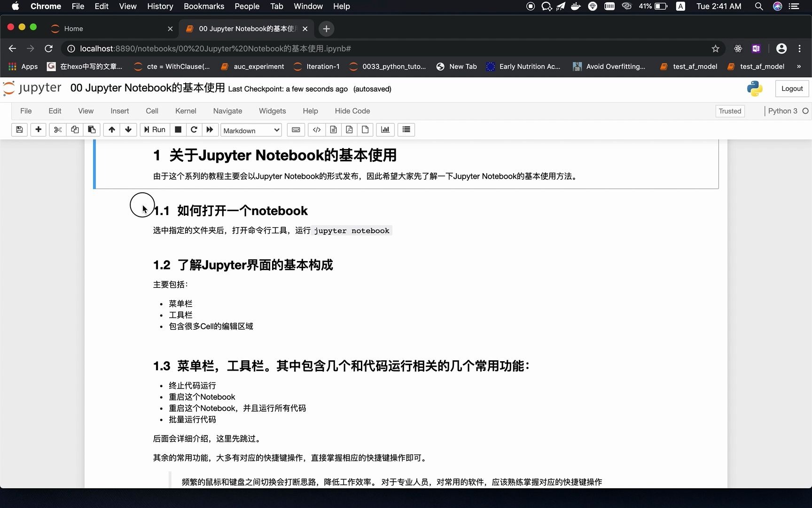This screenshot has width=812, height=508.
Task: Click the Run button in the toolbar
Action: 154,130
